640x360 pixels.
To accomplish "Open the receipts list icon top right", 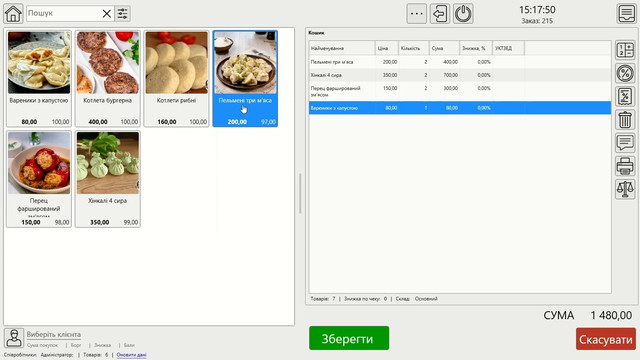I will [627, 13].
